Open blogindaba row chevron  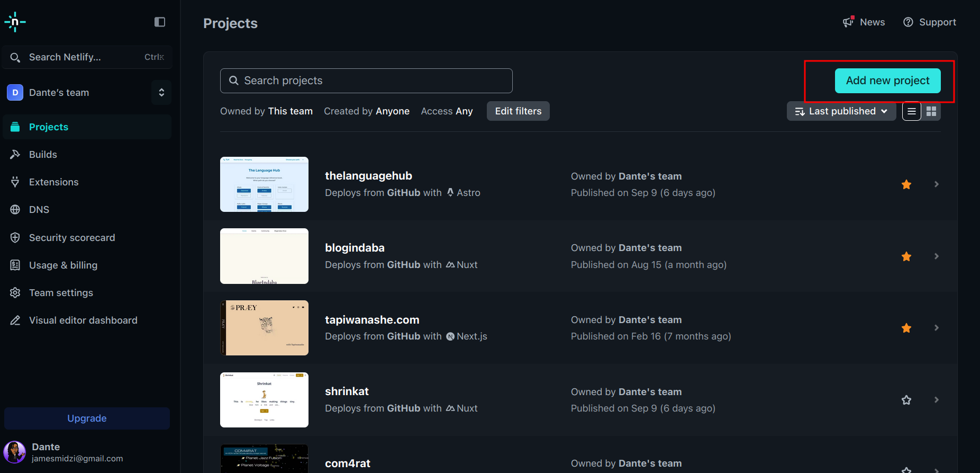[937, 256]
